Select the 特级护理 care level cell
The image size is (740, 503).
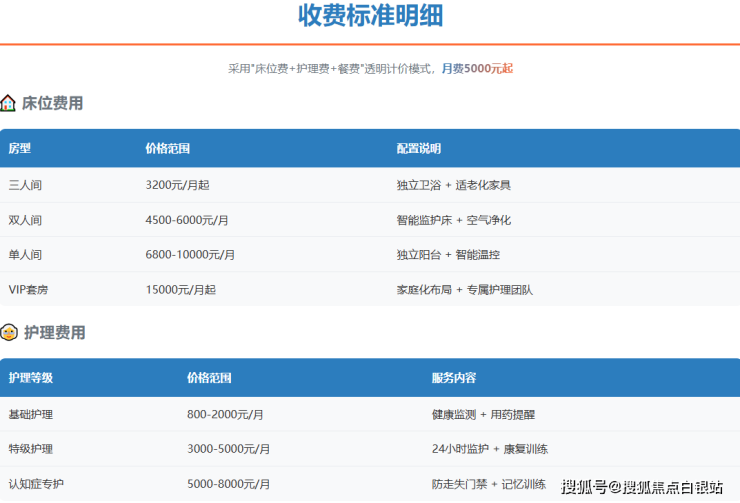(x=30, y=449)
